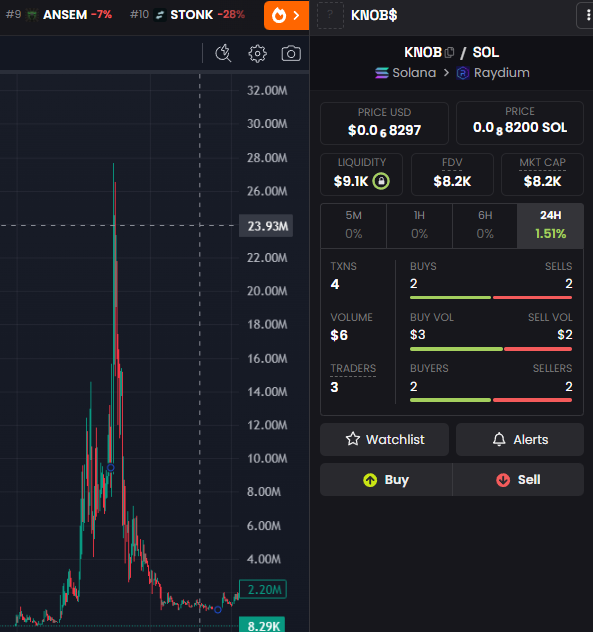Click the MKT CAP $8.2K box

coord(542,175)
